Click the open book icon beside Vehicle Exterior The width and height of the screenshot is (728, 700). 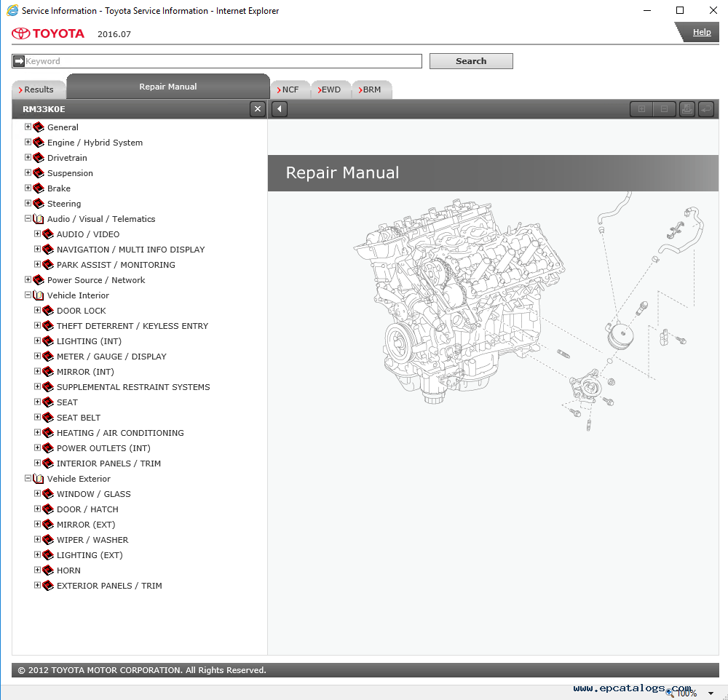coord(39,479)
